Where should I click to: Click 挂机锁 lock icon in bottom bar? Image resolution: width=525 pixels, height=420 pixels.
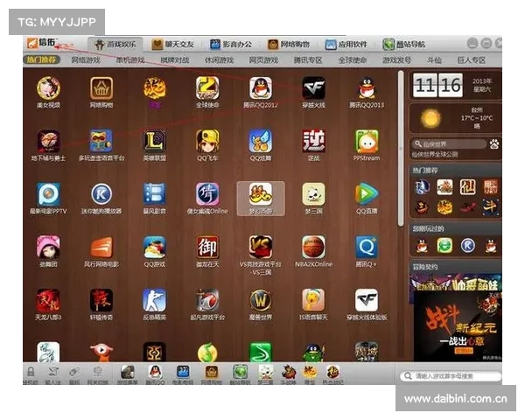31,374
